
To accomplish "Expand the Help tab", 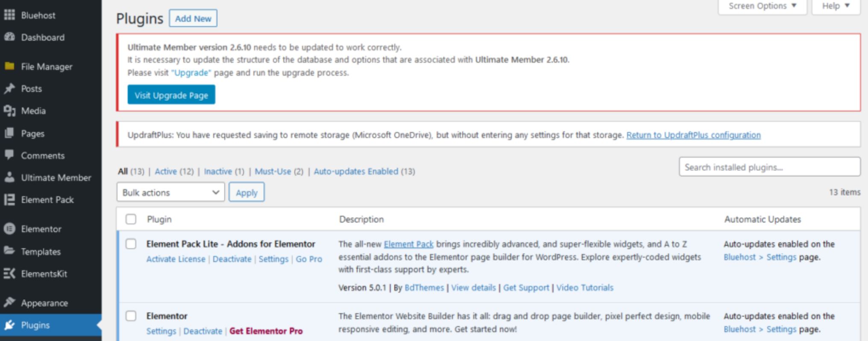I will (836, 6).
